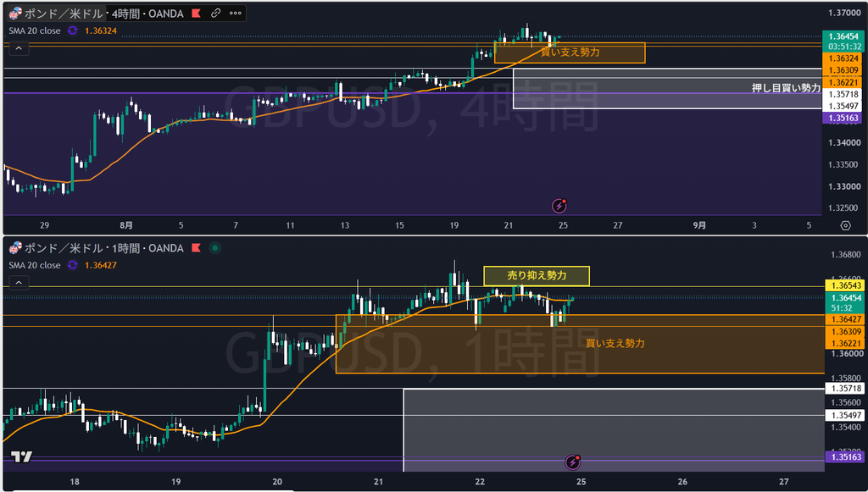Click the red flag on the 1時間 chart
The width and height of the screenshot is (868, 492).
[196, 247]
